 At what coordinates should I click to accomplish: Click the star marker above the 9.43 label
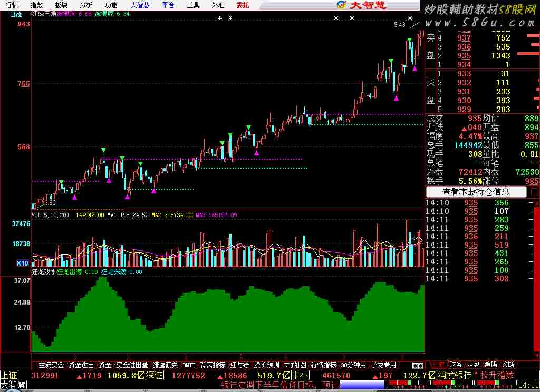(410, 18)
